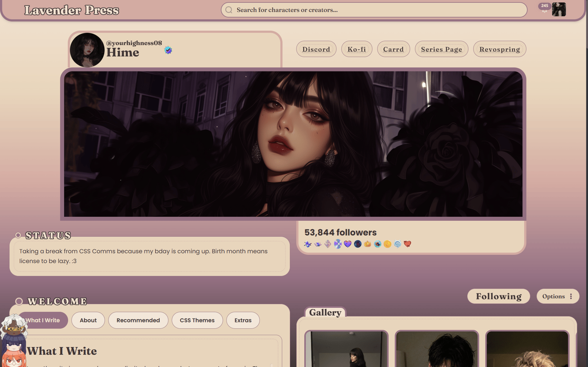Screen dimensions: 588x367
Task: Click the "What I Write" content heading
Action: point(62,351)
